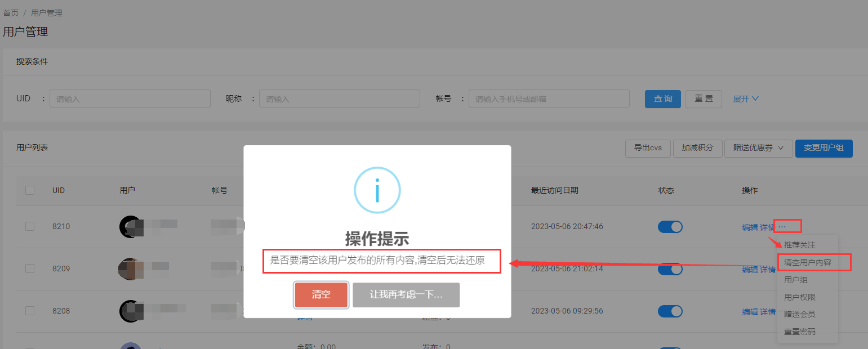Click the date 2023-05-06 20:47:46
The width and height of the screenshot is (868, 349).
[x=567, y=226]
